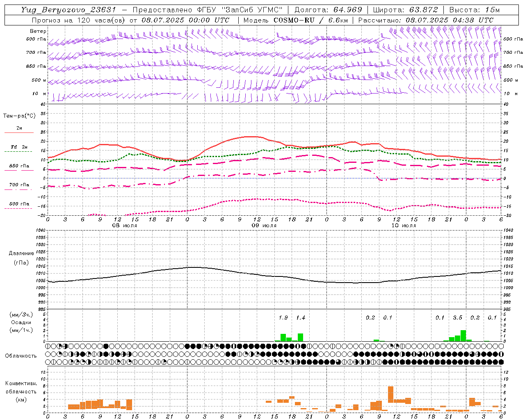This screenshot has height=420, width=525.
Task: Click the Широта: 63.872 value
Action: point(405,10)
